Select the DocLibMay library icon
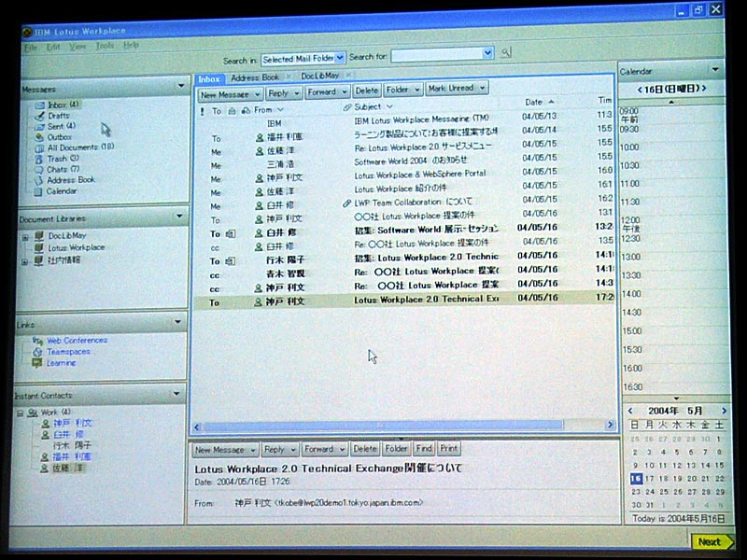This screenshot has height=560, width=747. (39, 236)
